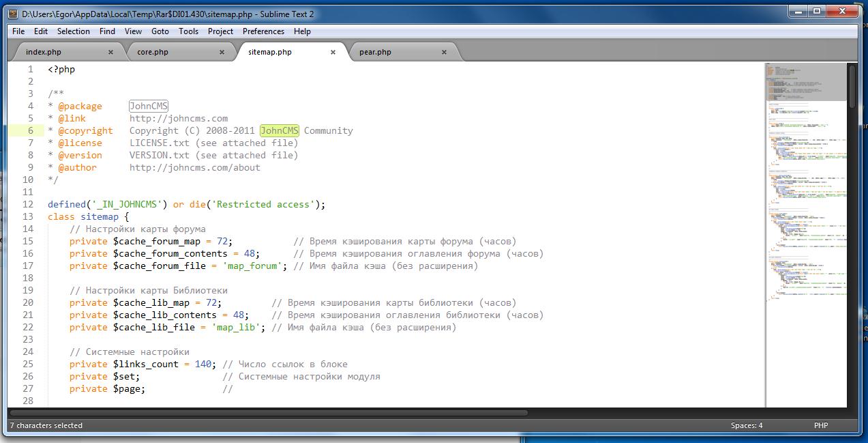Switch to the pear.php tab
Screen dimensions: 868x443
[375, 52]
